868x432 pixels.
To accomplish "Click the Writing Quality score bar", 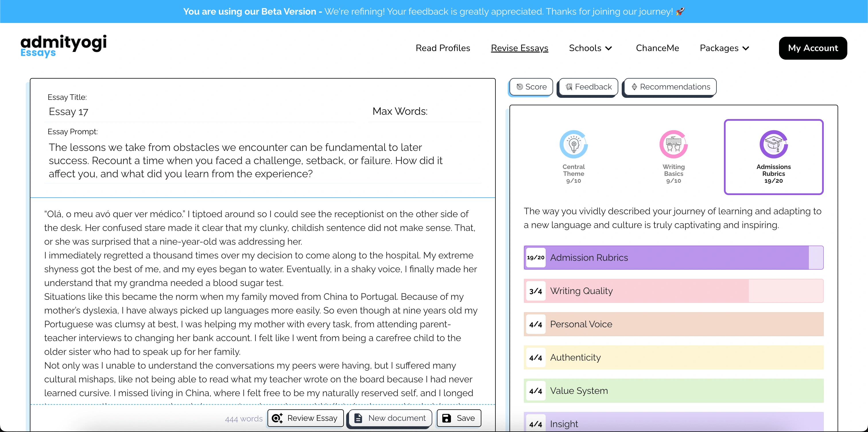I will click(x=674, y=291).
